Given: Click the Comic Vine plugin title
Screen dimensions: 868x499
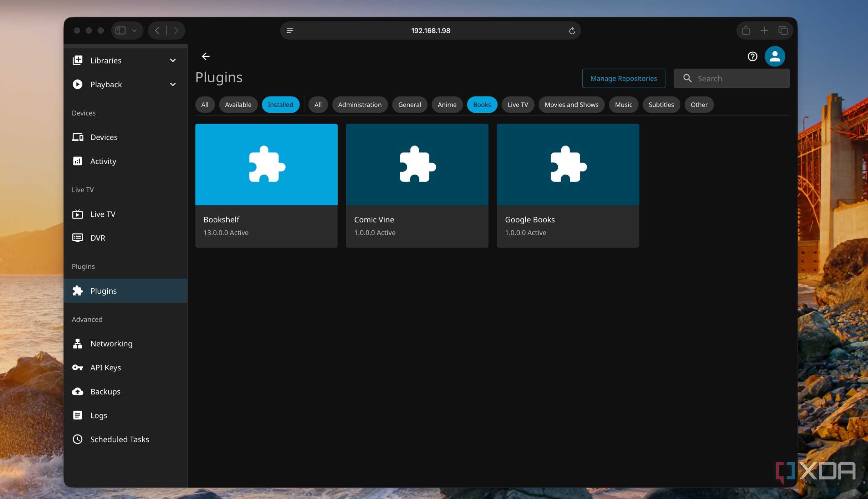Looking at the screenshot, I should pyautogui.click(x=374, y=220).
